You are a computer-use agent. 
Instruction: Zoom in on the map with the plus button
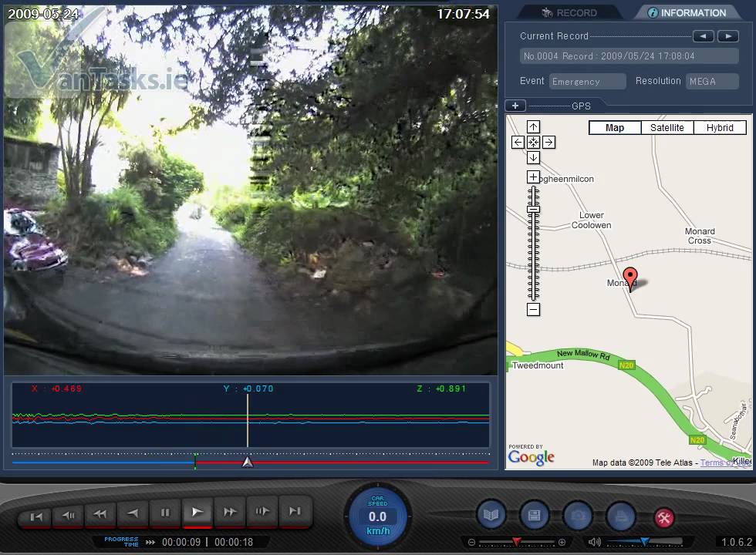533,177
